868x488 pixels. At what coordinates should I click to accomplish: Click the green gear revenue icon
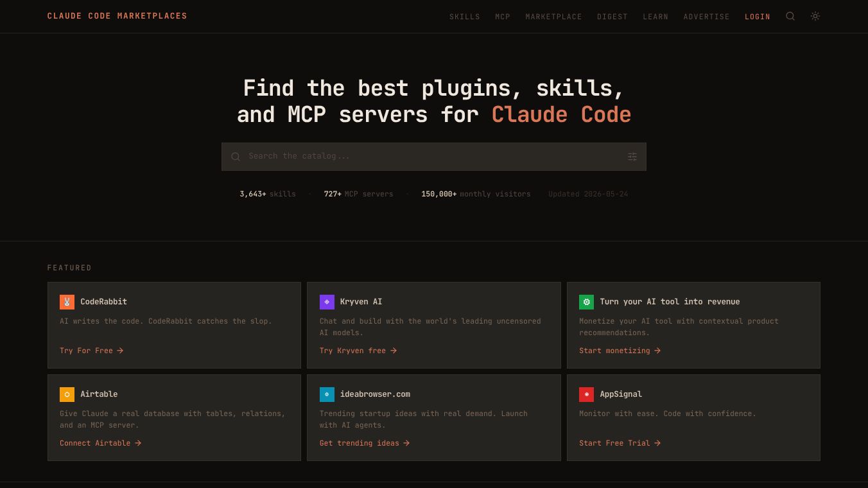coord(586,302)
